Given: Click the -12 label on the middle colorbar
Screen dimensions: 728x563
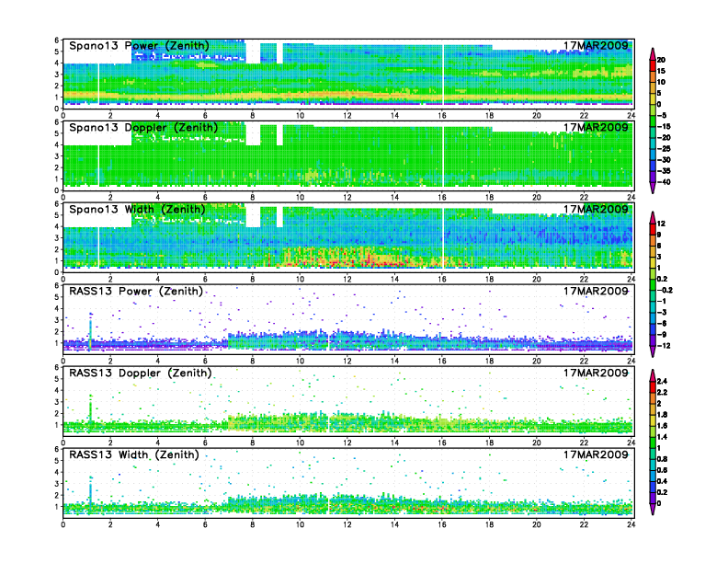Looking at the screenshot, I should tap(664, 346).
